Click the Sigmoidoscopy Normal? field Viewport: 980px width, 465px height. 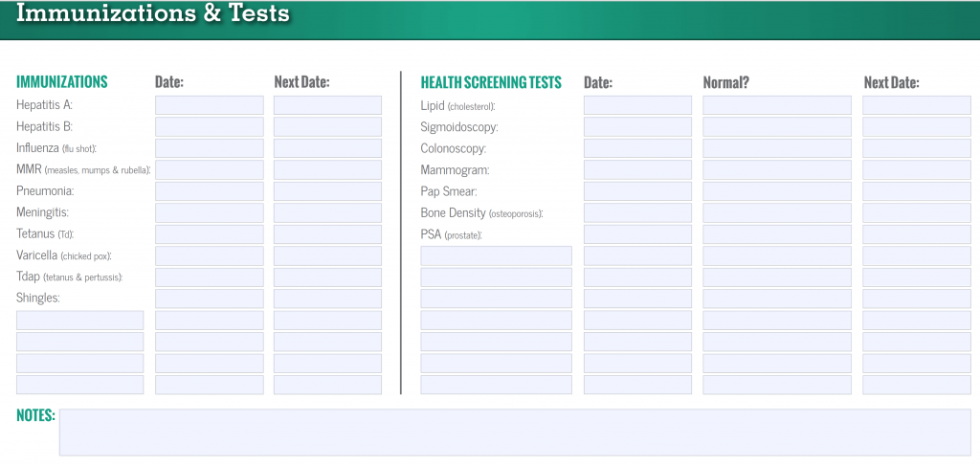pyautogui.click(x=777, y=127)
